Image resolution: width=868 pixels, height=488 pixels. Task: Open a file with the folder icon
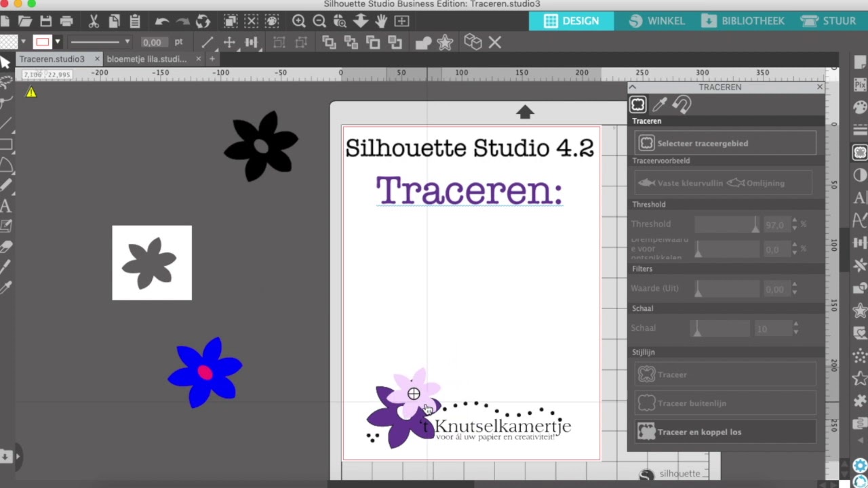[x=25, y=21]
